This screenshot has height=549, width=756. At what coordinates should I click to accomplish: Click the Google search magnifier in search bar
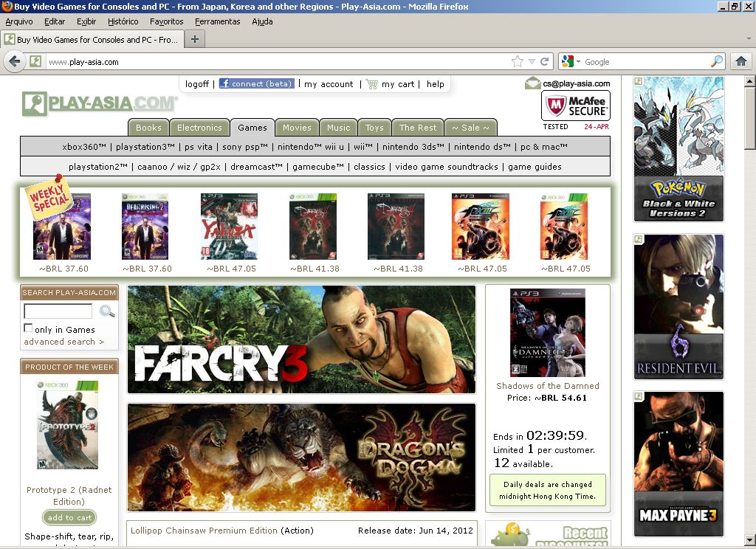click(717, 62)
